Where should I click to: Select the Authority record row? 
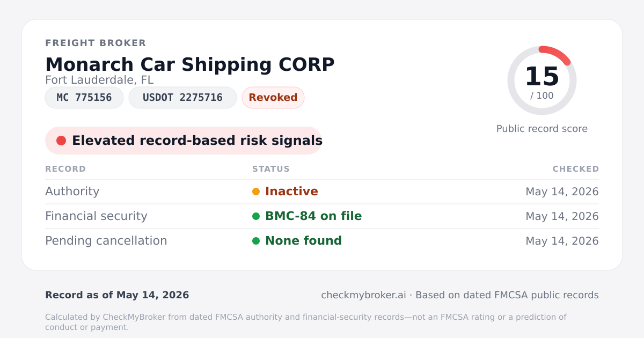coord(322,192)
